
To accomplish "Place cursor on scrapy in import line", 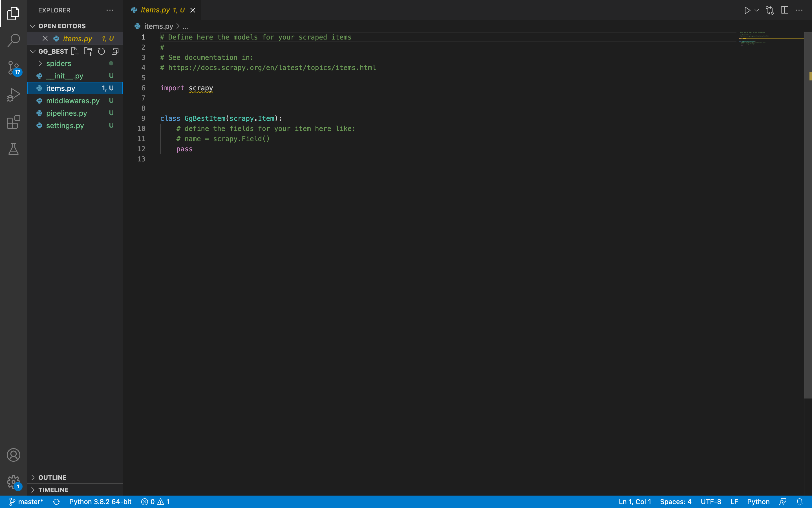I will [201, 88].
